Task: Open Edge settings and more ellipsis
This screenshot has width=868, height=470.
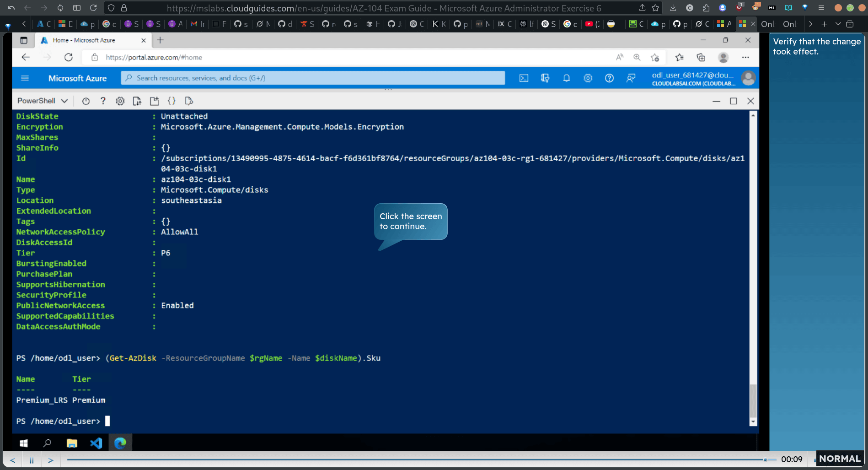Action: click(x=745, y=57)
